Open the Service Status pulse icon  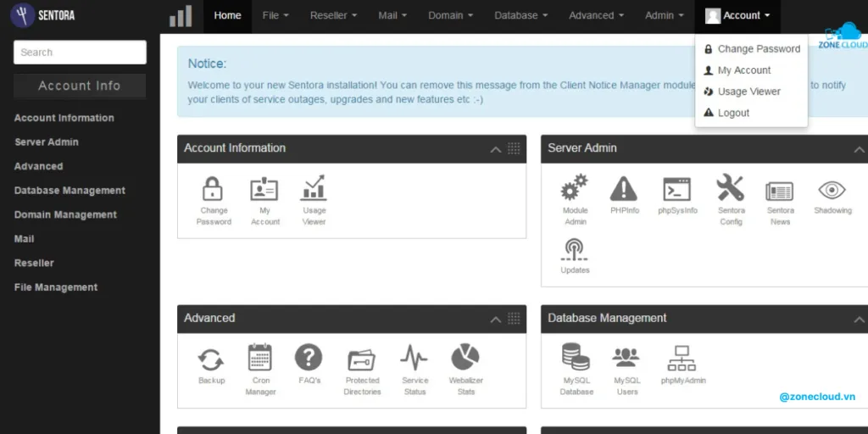[414, 358]
